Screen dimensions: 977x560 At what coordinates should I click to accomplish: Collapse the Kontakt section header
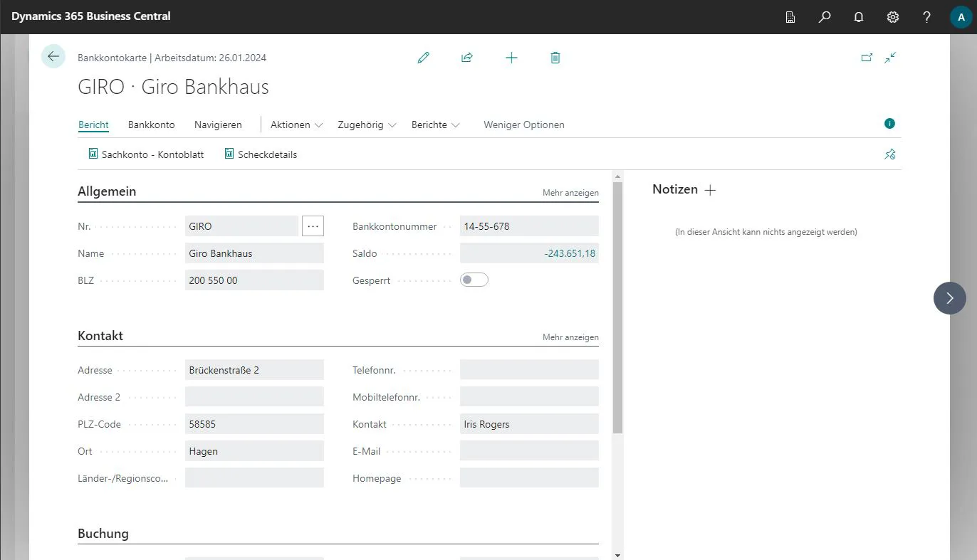click(100, 336)
